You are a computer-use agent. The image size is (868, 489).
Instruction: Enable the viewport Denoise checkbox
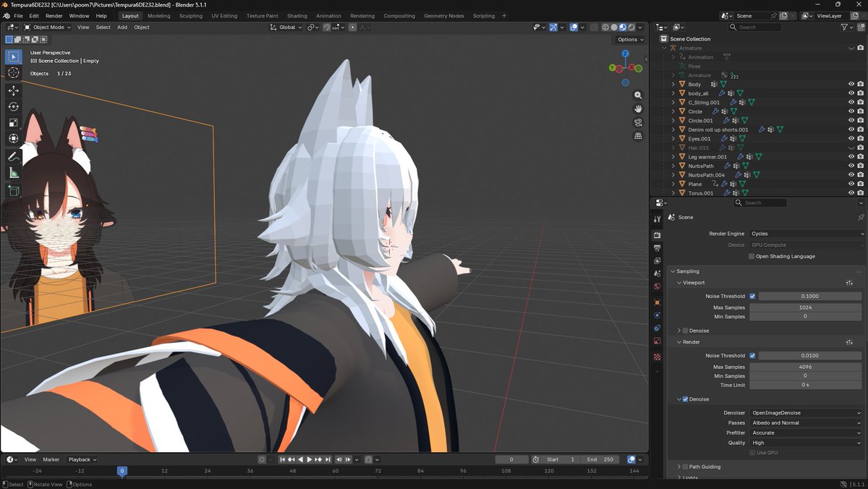pos(685,331)
